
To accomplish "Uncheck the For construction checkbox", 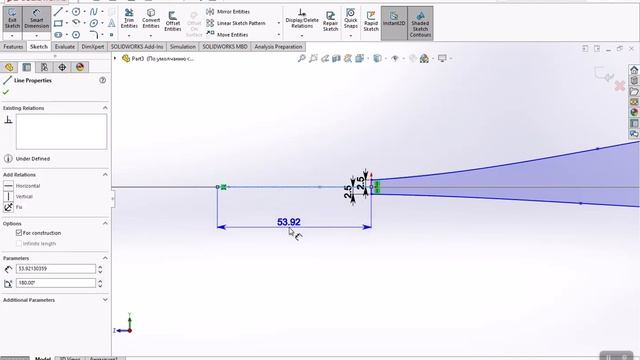I will [19, 233].
